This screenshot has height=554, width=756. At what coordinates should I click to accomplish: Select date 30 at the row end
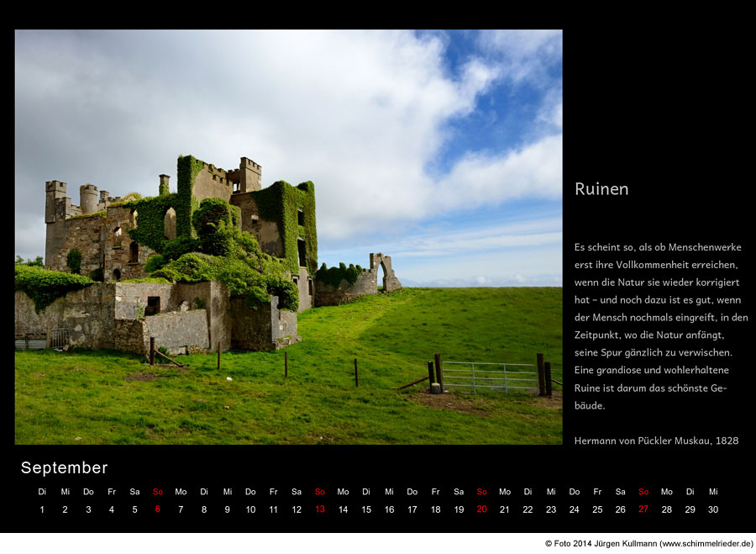pos(713,509)
